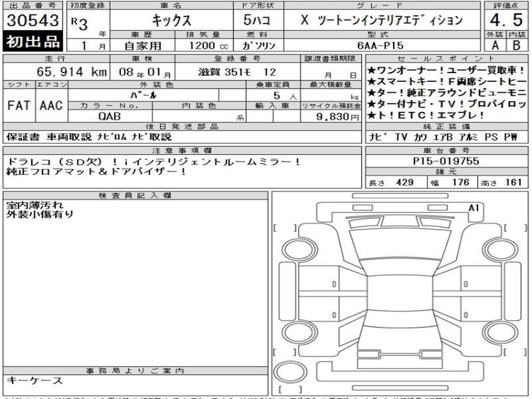Image resolution: width=532 pixels, height=399 pixels.
Task: Click the 外装色 label
Action: pos(157,84)
